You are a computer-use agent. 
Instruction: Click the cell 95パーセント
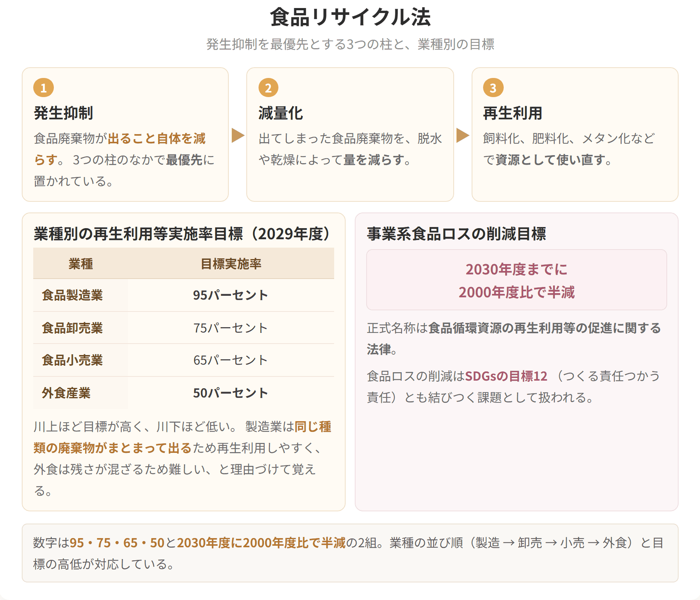click(231, 295)
